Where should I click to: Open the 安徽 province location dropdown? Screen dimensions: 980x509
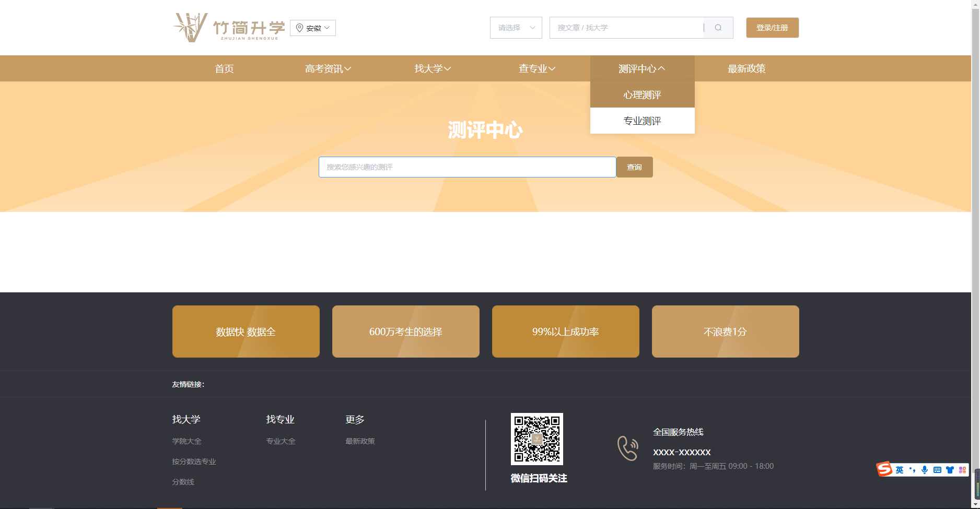[x=313, y=28]
